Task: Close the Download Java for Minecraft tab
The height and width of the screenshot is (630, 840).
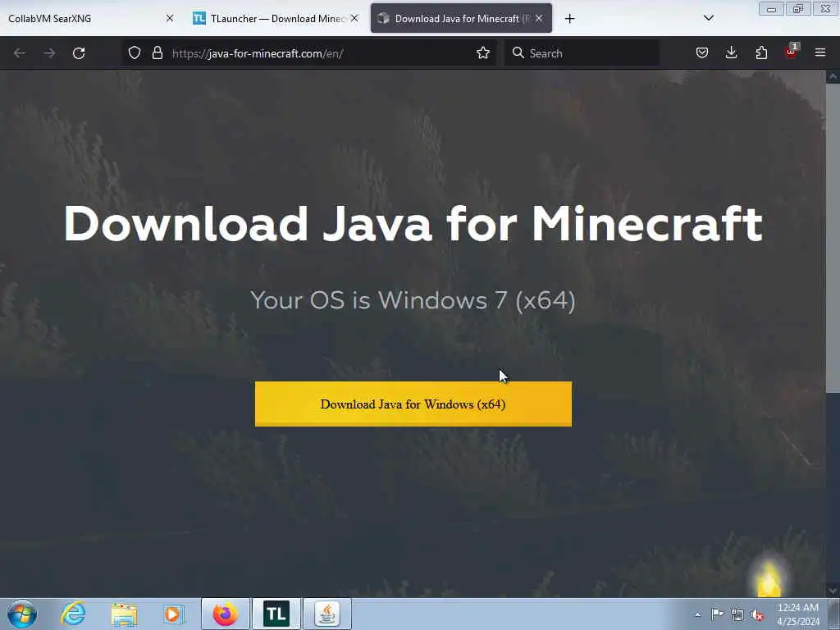Action: click(x=539, y=18)
